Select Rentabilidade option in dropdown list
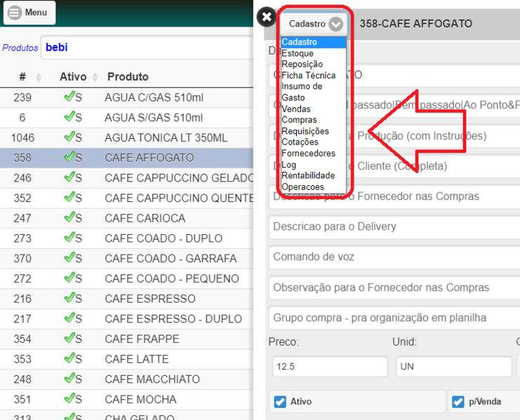The image size is (520, 420). pyautogui.click(x=314, y=175)
